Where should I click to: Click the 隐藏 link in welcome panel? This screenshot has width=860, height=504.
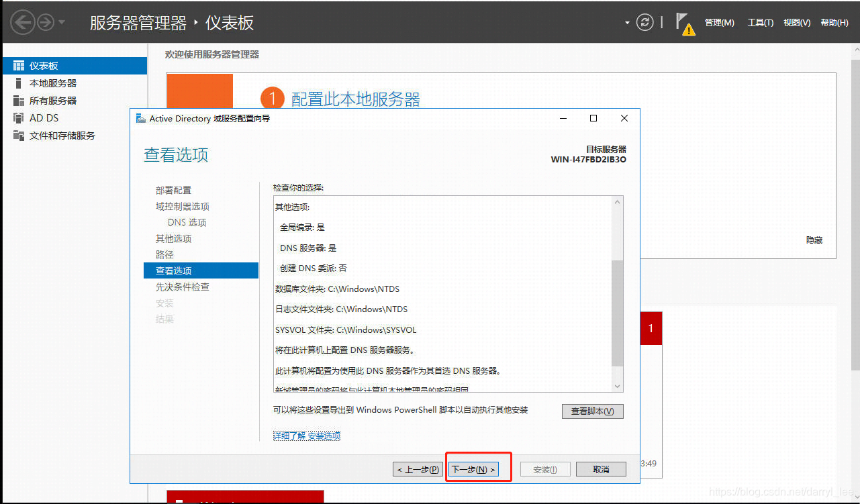pyautogui.click(x=814, y=240)
